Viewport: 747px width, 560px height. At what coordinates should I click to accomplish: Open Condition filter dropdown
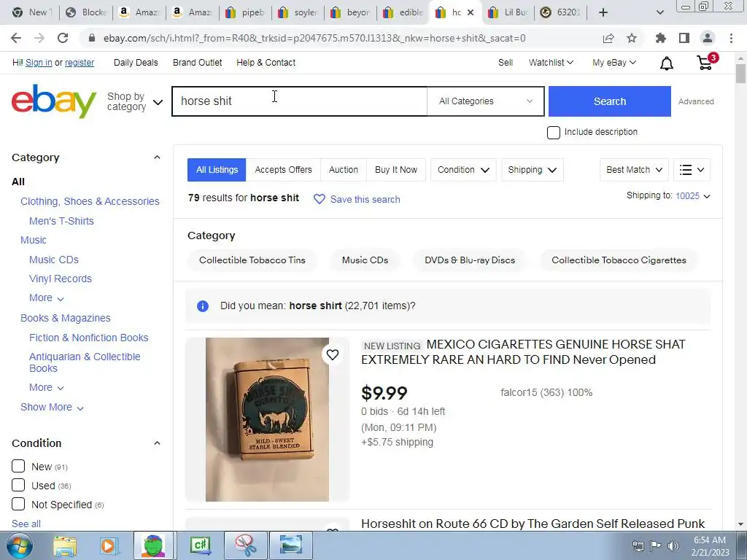[463, 170]
